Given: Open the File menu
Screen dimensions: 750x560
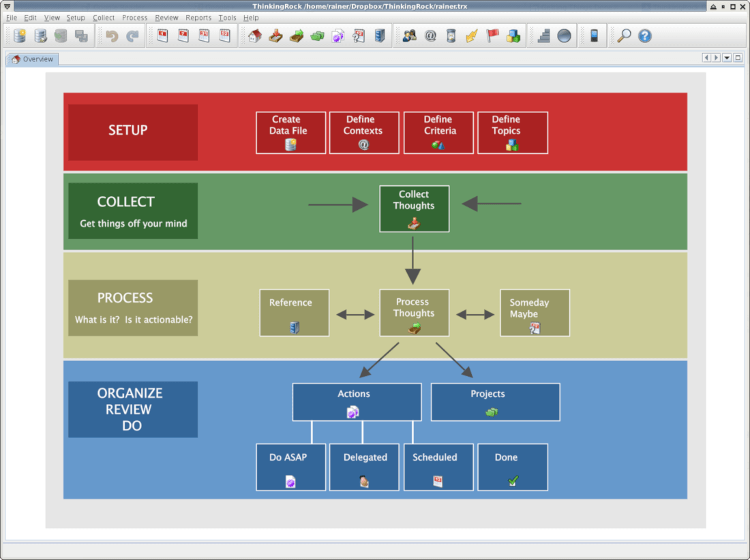Looking at the screenshot, I should [12, 18].
